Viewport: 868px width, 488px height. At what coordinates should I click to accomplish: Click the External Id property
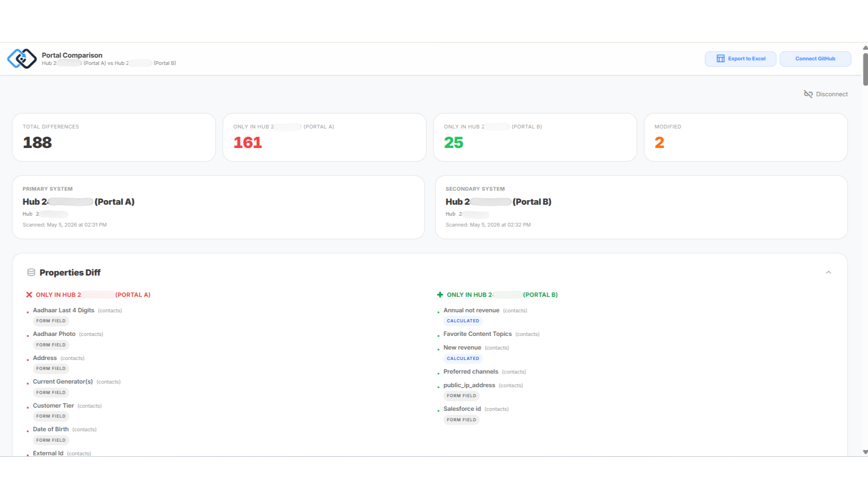48,453
